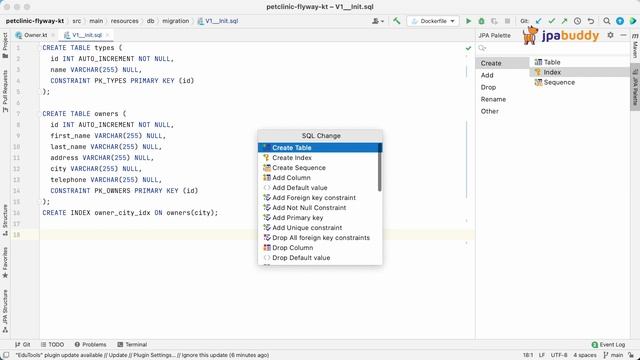
Task: Click the Stop square icon
Action: click(507, 21)
